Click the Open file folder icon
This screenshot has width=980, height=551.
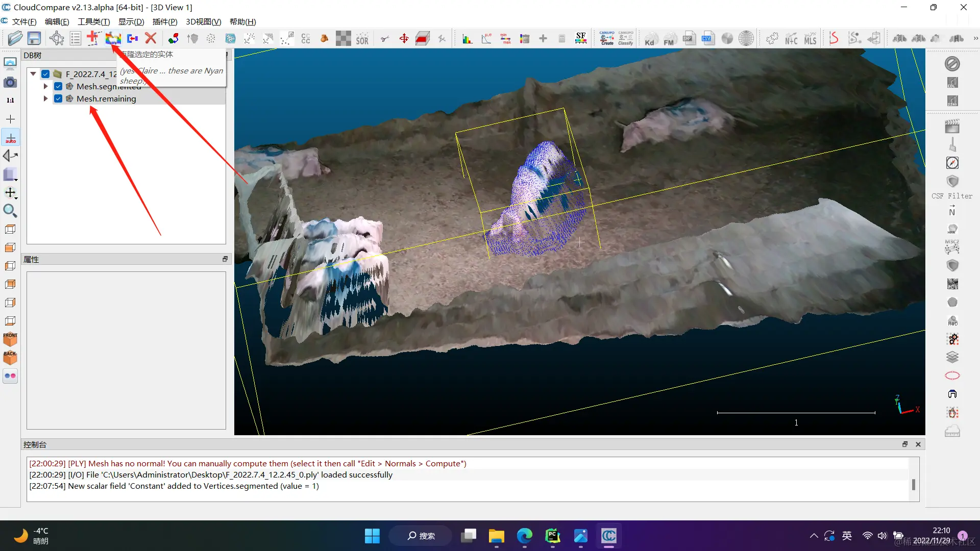point(15,38)
